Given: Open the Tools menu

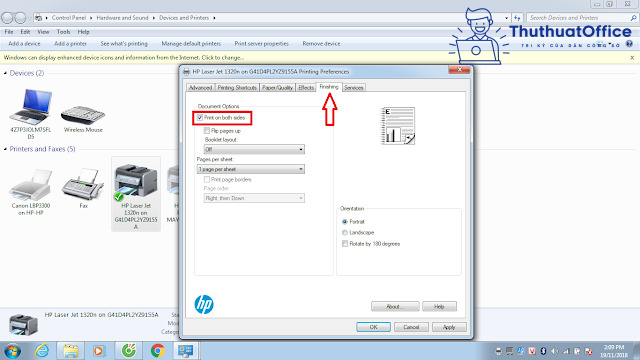Looking at the screenshot, I should click(x=63, y=32).
